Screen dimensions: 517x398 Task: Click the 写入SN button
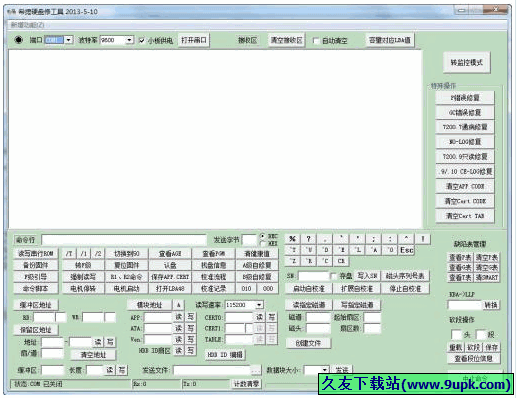(367, 276)
